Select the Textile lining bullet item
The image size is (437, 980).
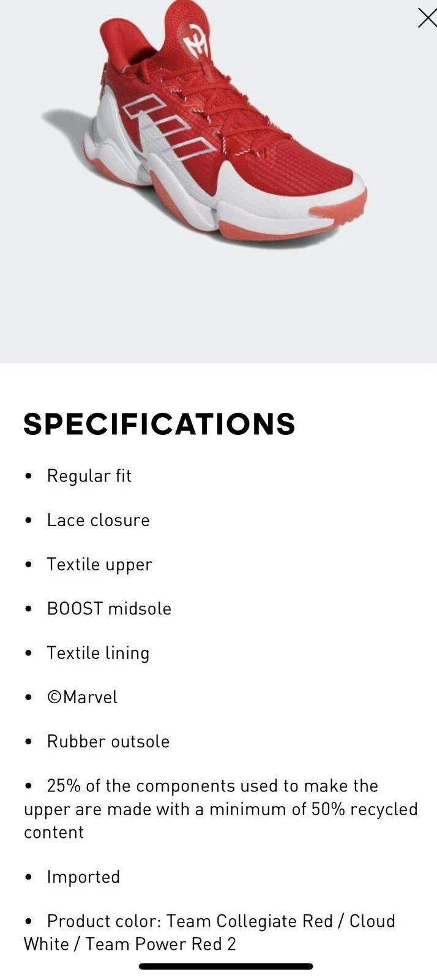pos(98,653)
